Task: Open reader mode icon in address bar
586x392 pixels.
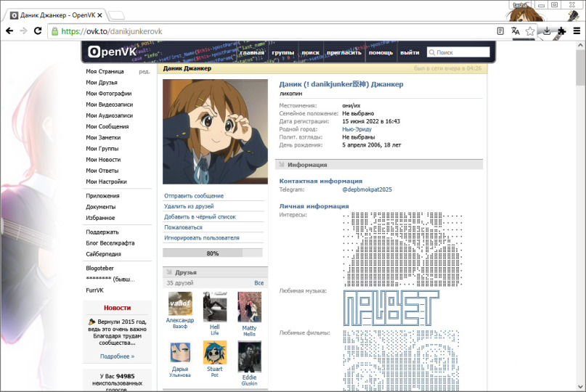Action: (500, 31)
